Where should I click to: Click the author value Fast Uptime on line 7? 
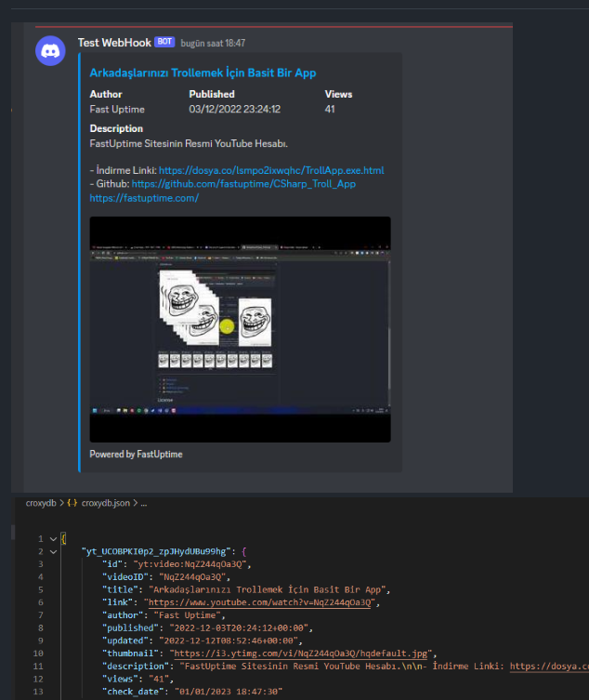click(188, 615)
